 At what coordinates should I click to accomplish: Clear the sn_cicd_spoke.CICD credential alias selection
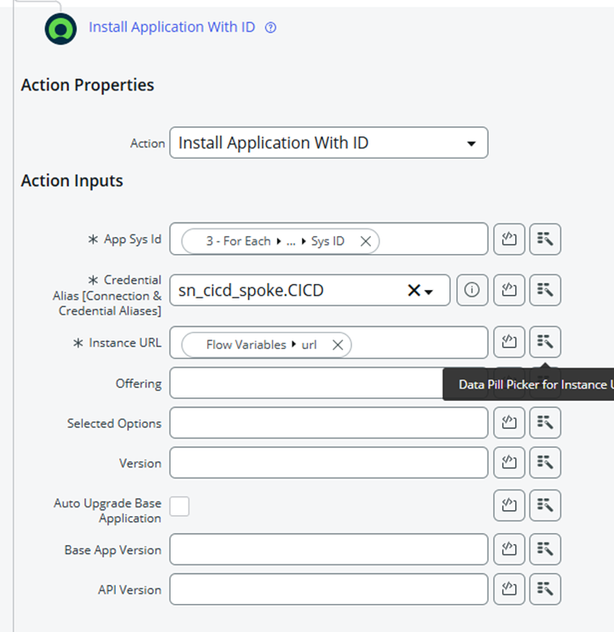pyautogui.click(x=413, y=290)
